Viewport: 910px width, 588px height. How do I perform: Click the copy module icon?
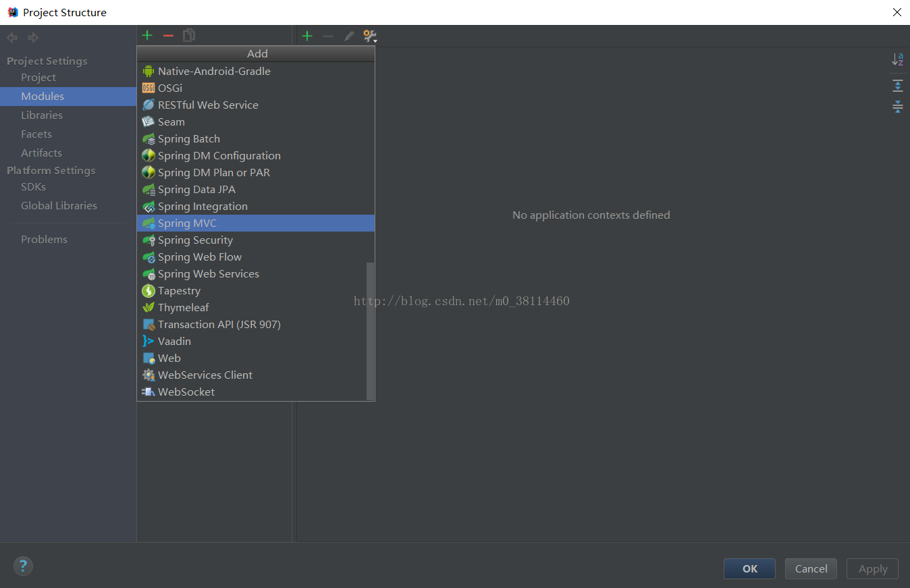(189, 35)
